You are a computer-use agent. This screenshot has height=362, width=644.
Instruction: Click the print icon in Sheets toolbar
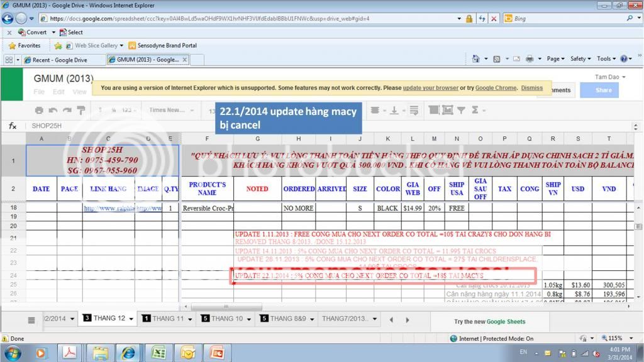(39, 111)
